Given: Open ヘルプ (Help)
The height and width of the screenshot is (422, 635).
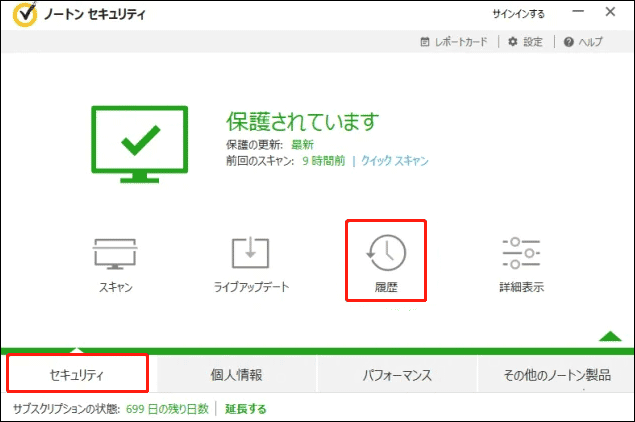Looking at the screenshot, I should click(x=583, y=42).
